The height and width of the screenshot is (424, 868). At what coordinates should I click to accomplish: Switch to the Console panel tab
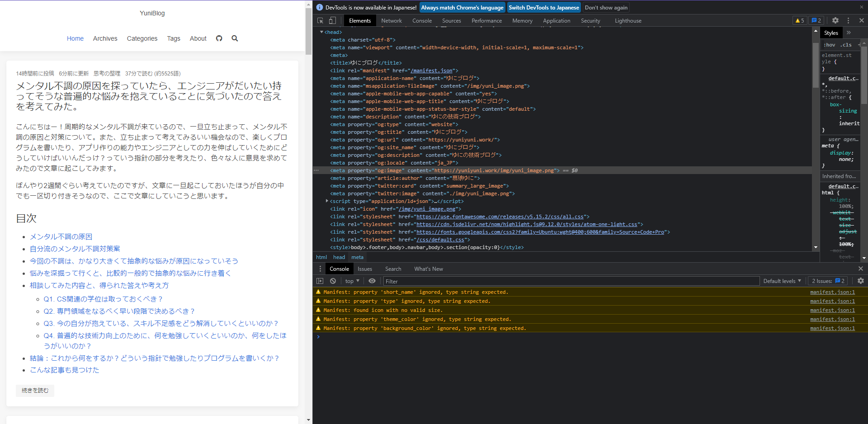pyautogui.click(x=422, y=20)
